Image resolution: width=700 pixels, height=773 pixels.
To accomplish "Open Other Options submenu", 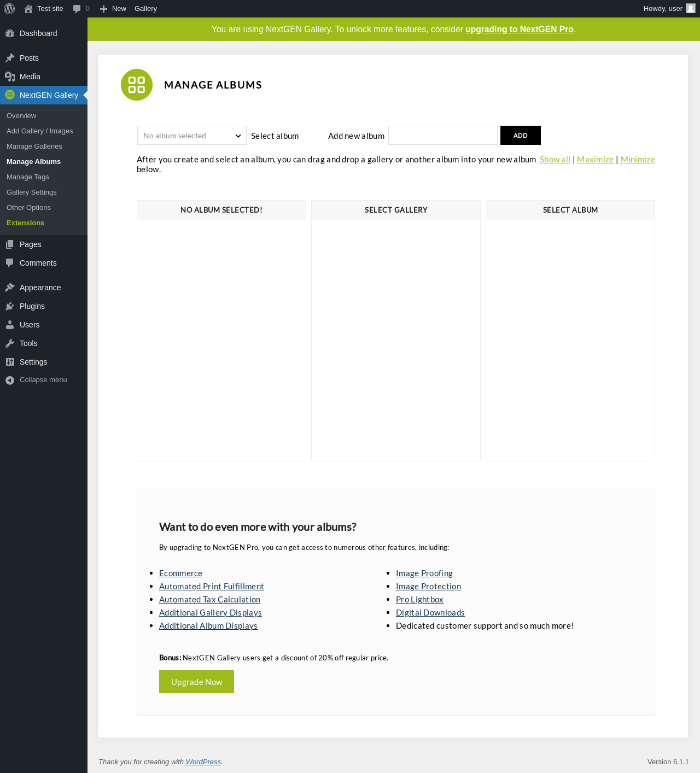I will 28,208.
